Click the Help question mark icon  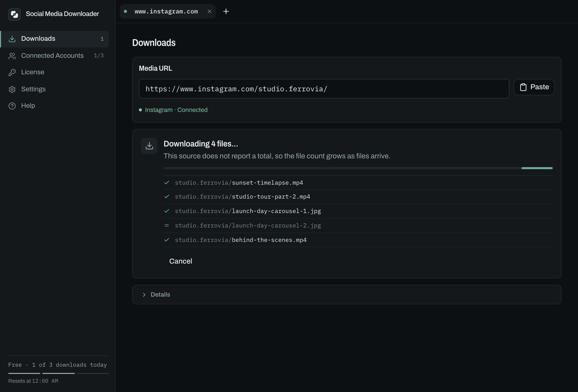point(12,106)
